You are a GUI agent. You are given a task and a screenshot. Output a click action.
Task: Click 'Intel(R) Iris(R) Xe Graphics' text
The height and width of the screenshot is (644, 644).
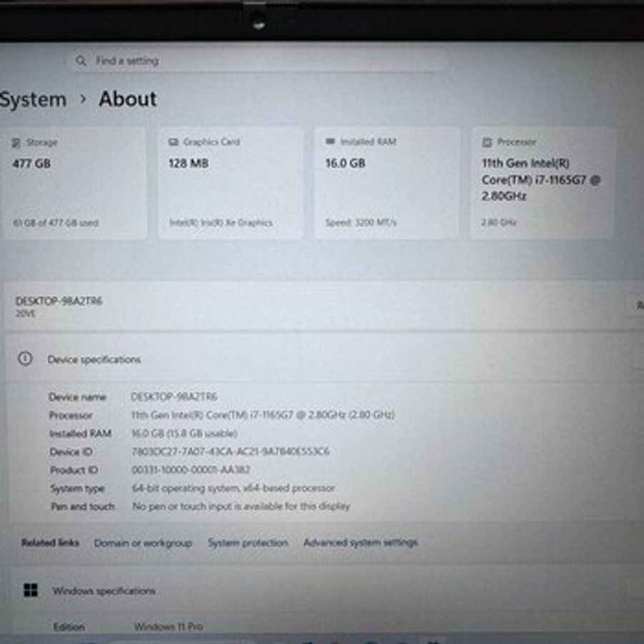(221, 223)
